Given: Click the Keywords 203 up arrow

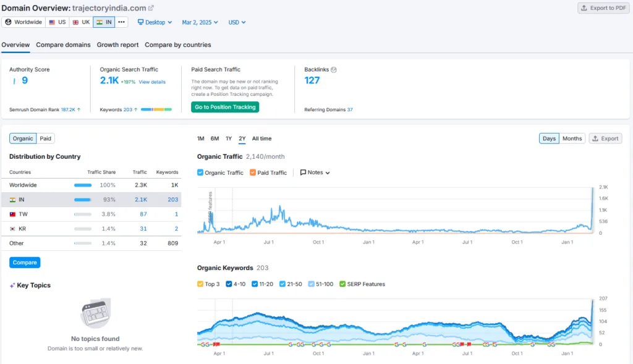Looking at the screenshot, I should (135, 110).
